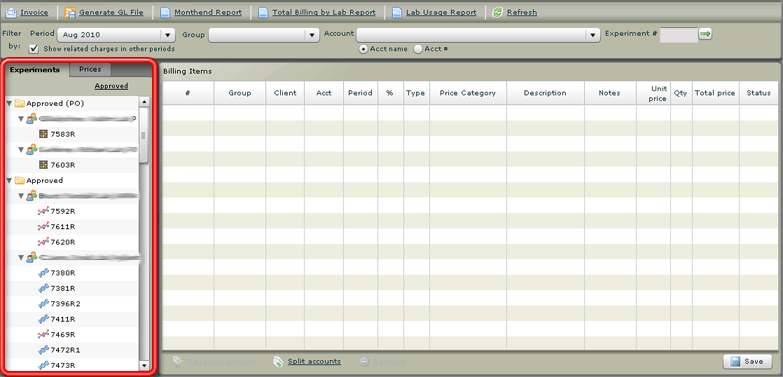Click the icon beside experiment 7469R

[43, 335]
